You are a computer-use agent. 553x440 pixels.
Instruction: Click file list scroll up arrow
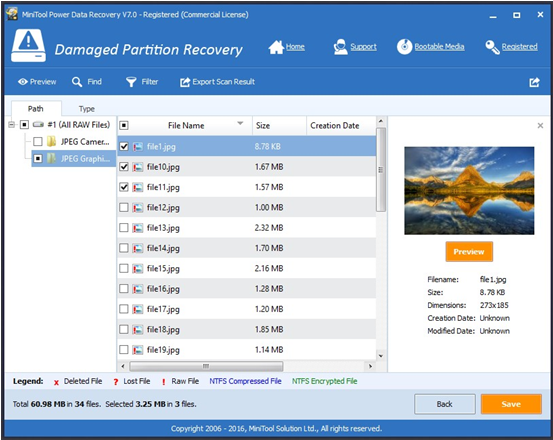pos(381,121)
